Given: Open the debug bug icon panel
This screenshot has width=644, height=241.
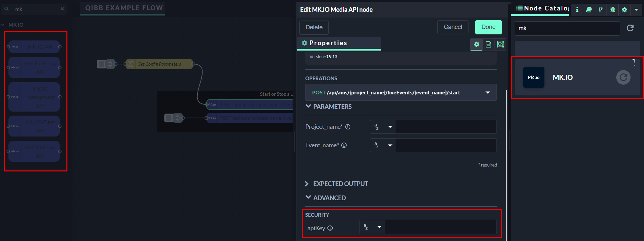Looking at the screenshot, I should (613, 9).
